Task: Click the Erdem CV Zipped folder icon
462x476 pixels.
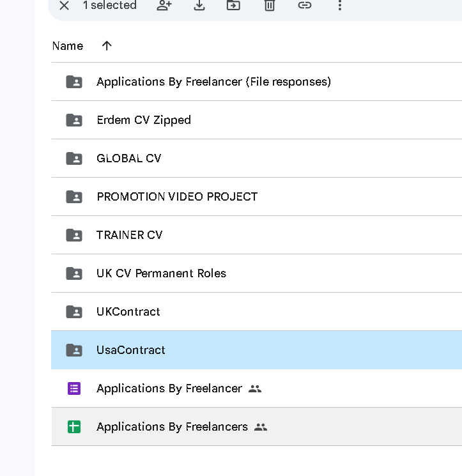Action: click(74, 120)
